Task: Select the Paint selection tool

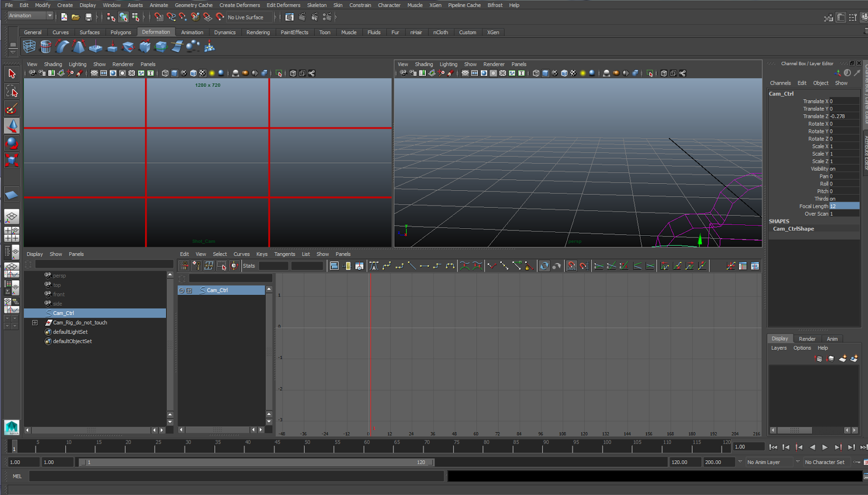Action: point(11,108)
